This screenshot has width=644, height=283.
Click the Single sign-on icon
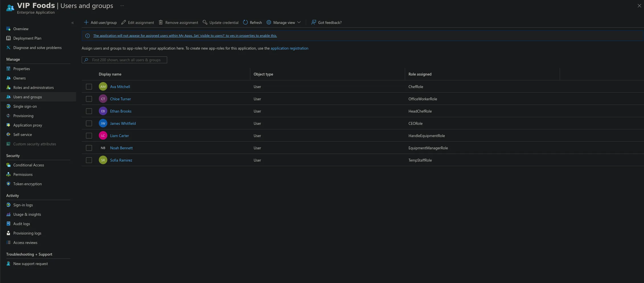coord(8,106)
